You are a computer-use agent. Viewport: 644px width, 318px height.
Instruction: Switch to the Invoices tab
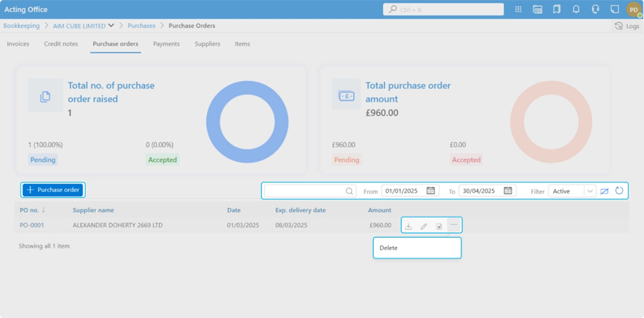tap(18, 44)
